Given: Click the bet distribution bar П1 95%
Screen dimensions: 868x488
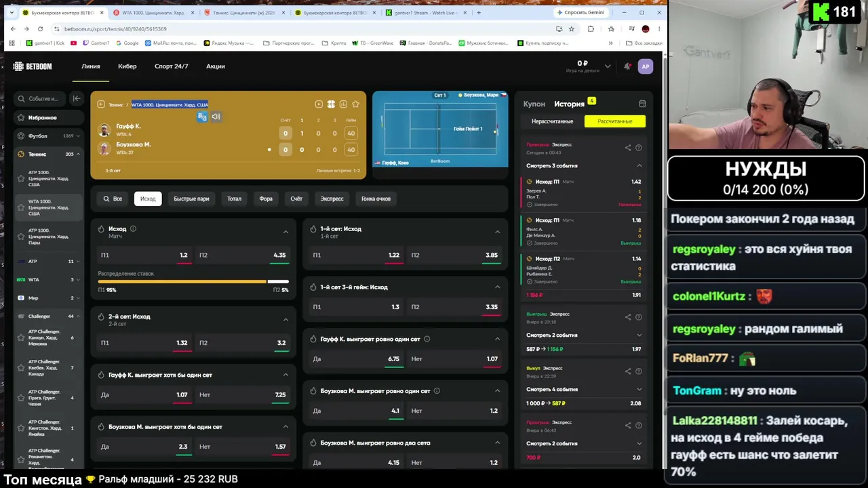Looking at the screenshot, I should pos(182,281).
